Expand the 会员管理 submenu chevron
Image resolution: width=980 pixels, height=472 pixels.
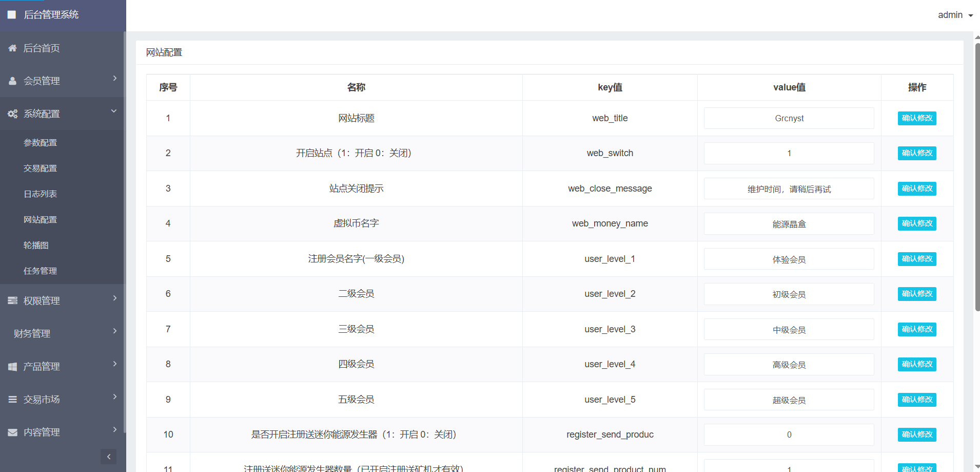(x=115, y=79)
